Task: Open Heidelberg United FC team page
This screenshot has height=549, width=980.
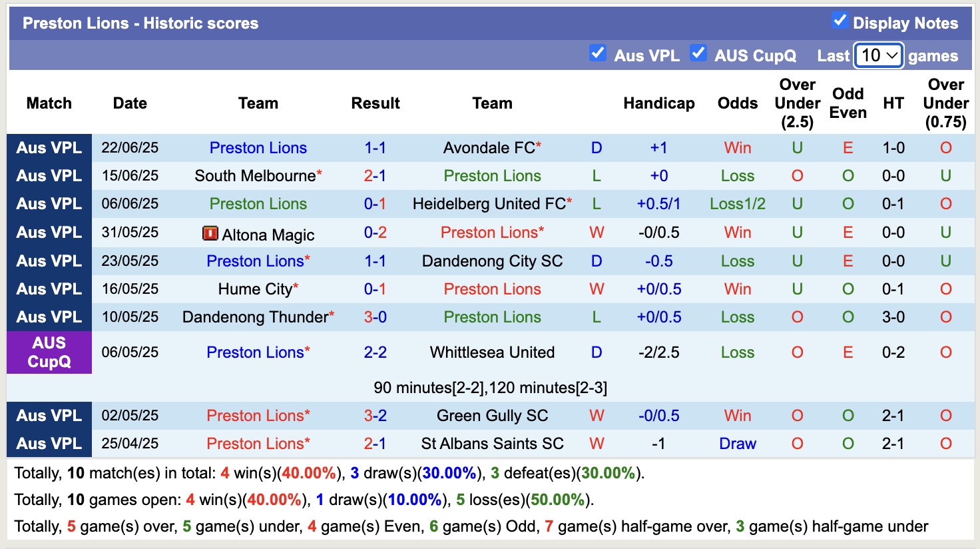Action: click(489, 204)
